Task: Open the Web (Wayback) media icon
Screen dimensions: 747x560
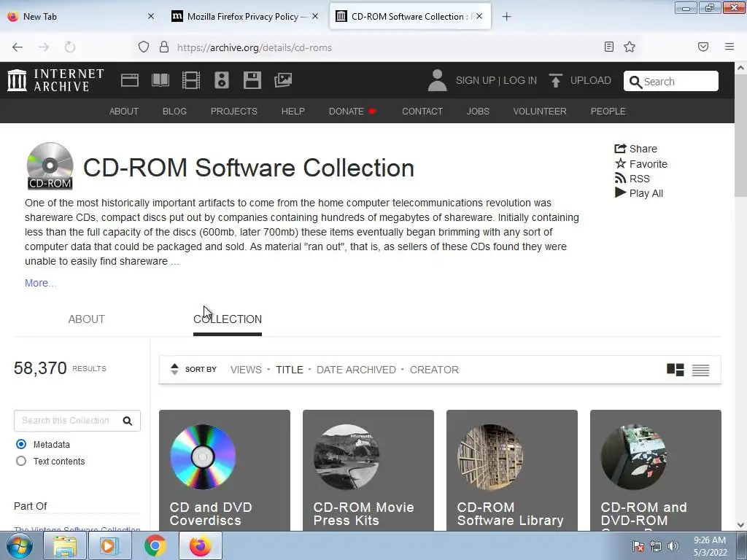Action: 130,80
